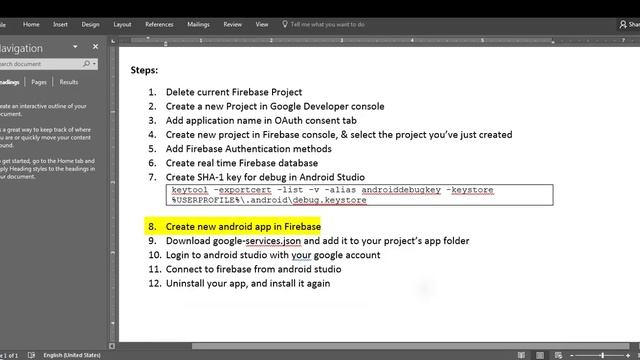Image resolution: width=640 pixels, height=360 pixels.
Task: Click highlighted "Create new android app in Firebase"
Action: click(x=243, y=227)
